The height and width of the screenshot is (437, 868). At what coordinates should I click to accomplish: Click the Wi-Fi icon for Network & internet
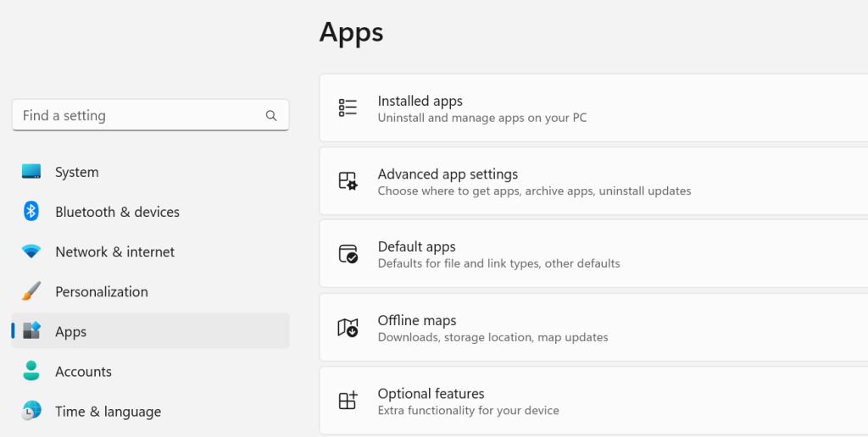coord(31,252)
